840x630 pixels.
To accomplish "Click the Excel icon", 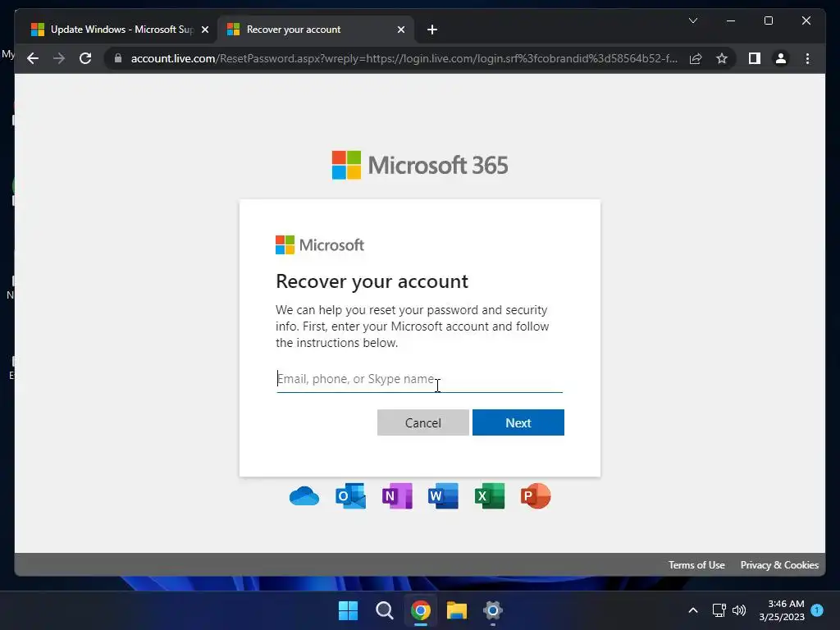I will pyautogui.click(x=490, y=496).
